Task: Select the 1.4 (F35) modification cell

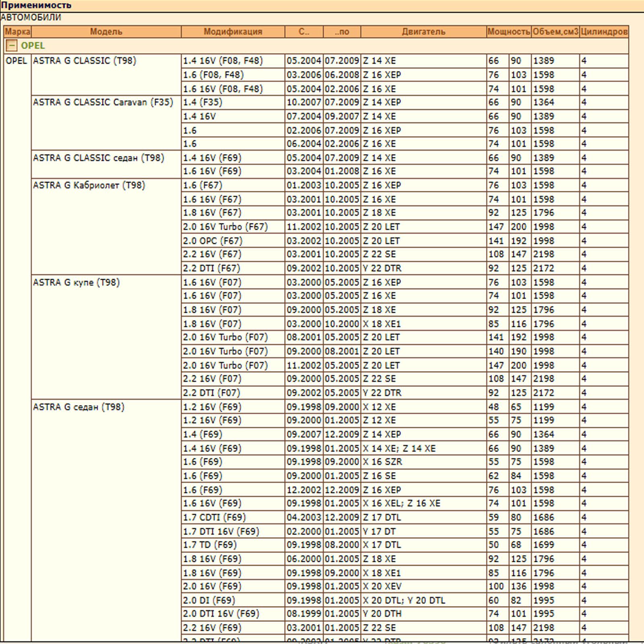Action: click(202, 102)
